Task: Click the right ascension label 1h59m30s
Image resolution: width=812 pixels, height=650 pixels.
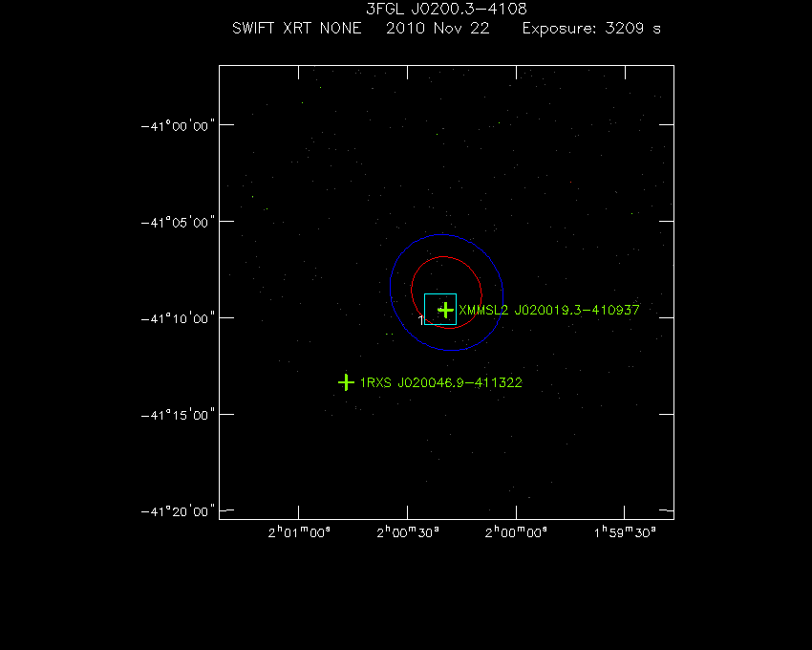Action: pos(625,532)
